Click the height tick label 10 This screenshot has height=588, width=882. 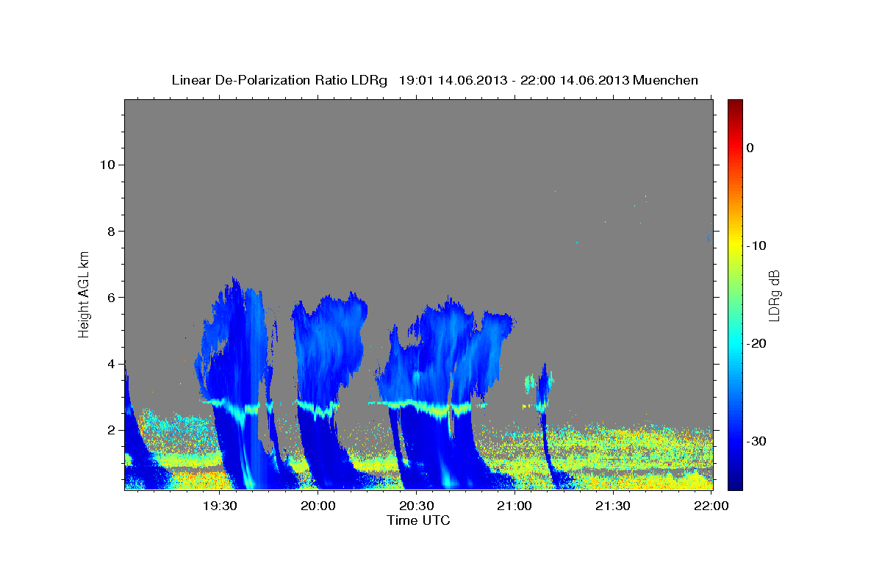(107, 165)
